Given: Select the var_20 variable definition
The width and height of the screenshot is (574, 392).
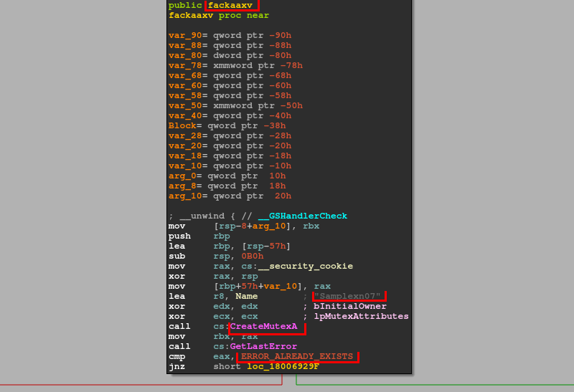Looking at the screenshot, I should pyautogui.click(x=230, y=146).
